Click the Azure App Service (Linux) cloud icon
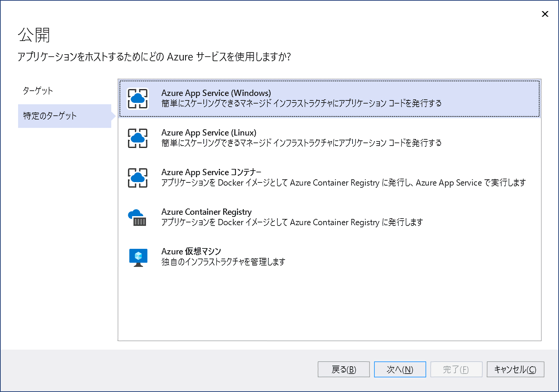 [x=138, y=138]
